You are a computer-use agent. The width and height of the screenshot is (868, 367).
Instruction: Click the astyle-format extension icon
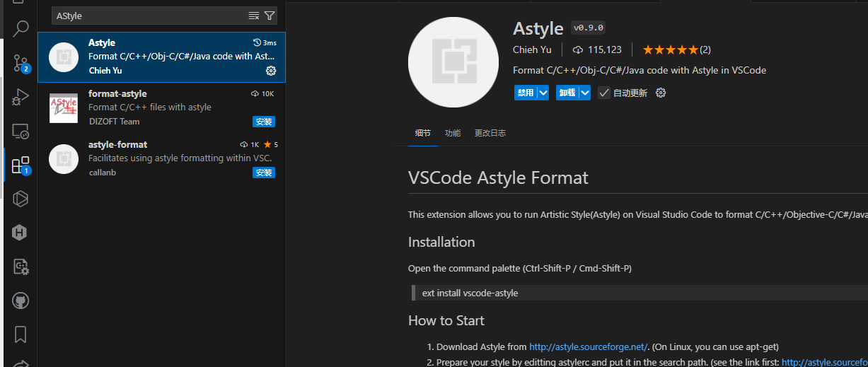point(64,159)
